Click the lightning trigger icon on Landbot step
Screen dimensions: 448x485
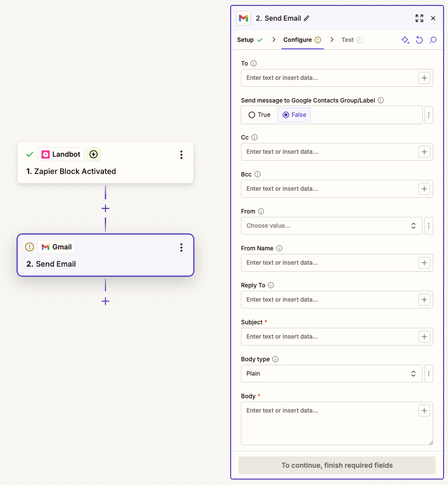click(x=94, y=154)
